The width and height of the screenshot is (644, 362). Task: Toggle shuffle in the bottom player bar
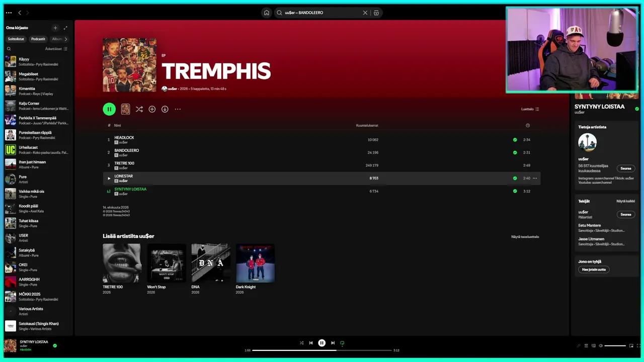point(301,343)
